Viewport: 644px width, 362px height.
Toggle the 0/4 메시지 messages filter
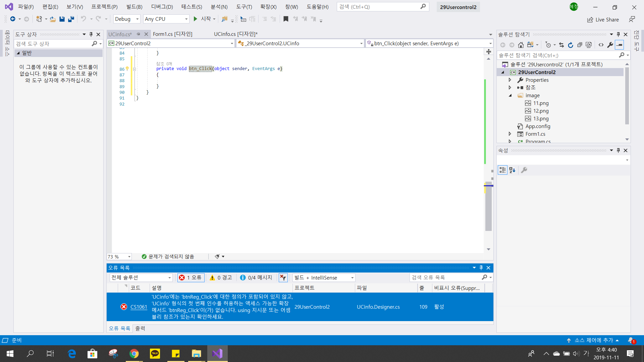pos(256,278)
